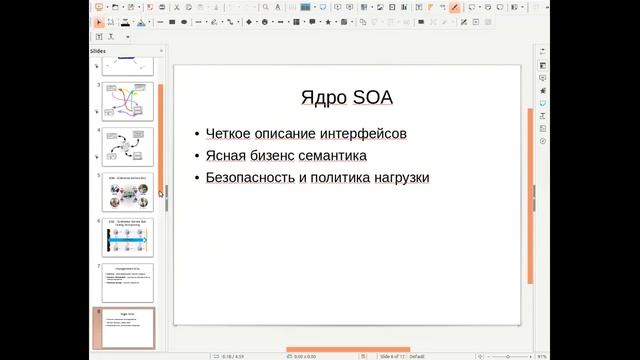Click the Find and Replace magnifier icon
Image resolution: width=640 pixels, height=360 pixels.
[266, 7]
